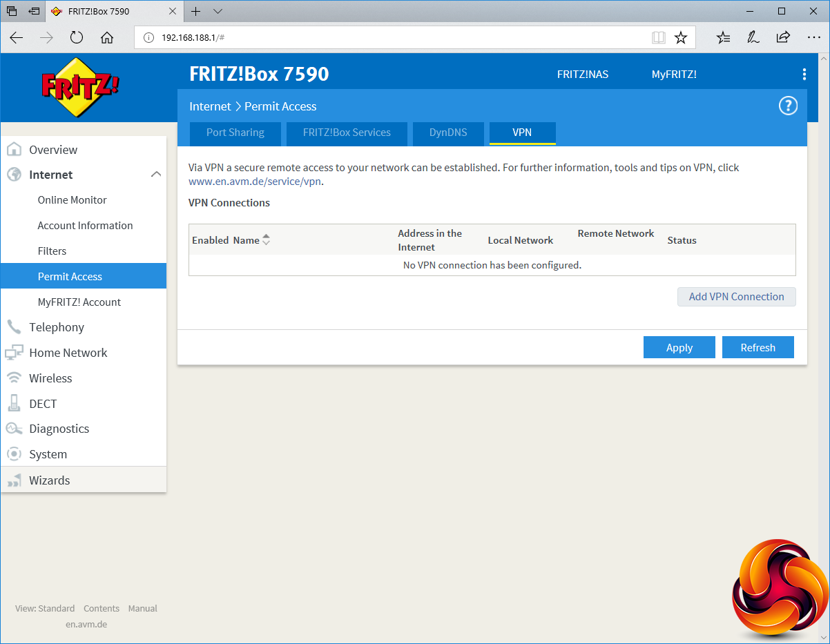Image resolution: width=830 pixels, height=644 pixels.
Task: Click the Overview house icon
Action: [14, 150]
